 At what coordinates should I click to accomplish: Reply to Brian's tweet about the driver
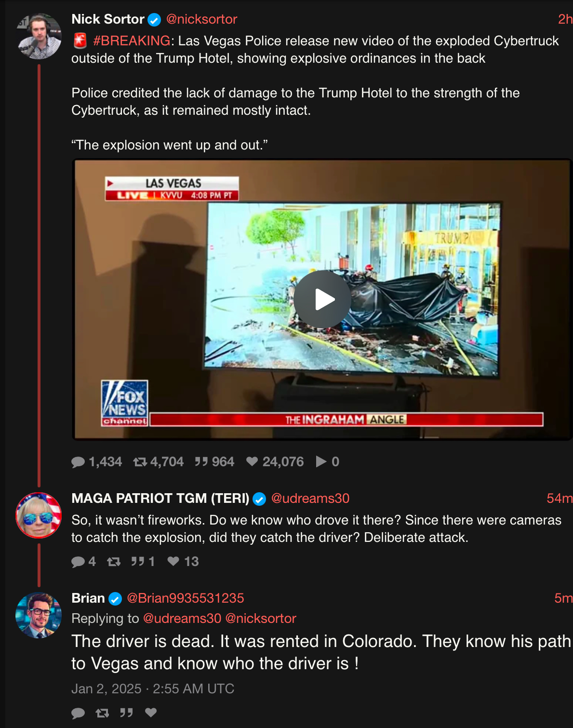click(78, 713)
